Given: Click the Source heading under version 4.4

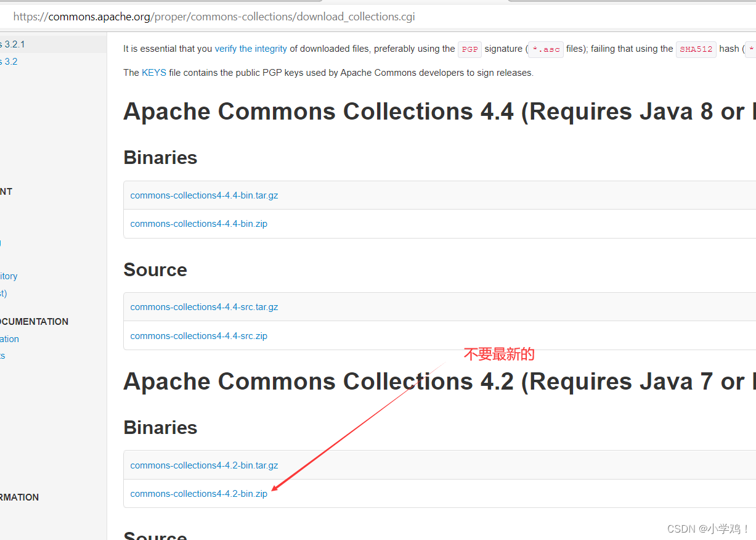Looking at the screenshot, I should tap(155, 270).
